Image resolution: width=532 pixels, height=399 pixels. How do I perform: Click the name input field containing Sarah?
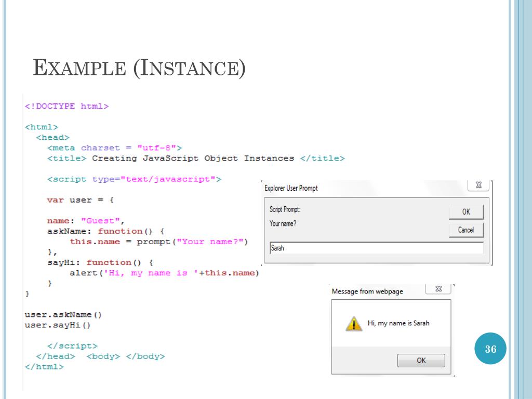tap(376, 248)
